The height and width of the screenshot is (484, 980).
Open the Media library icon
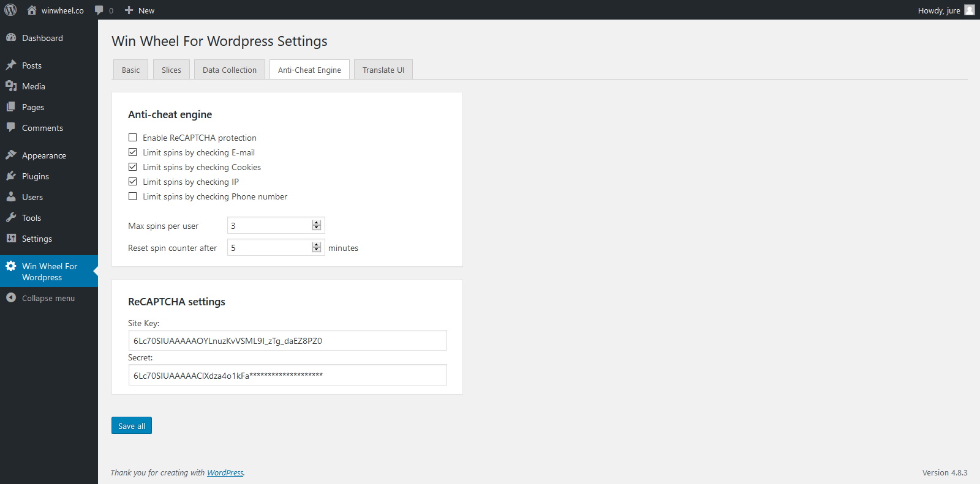point(11,86)
